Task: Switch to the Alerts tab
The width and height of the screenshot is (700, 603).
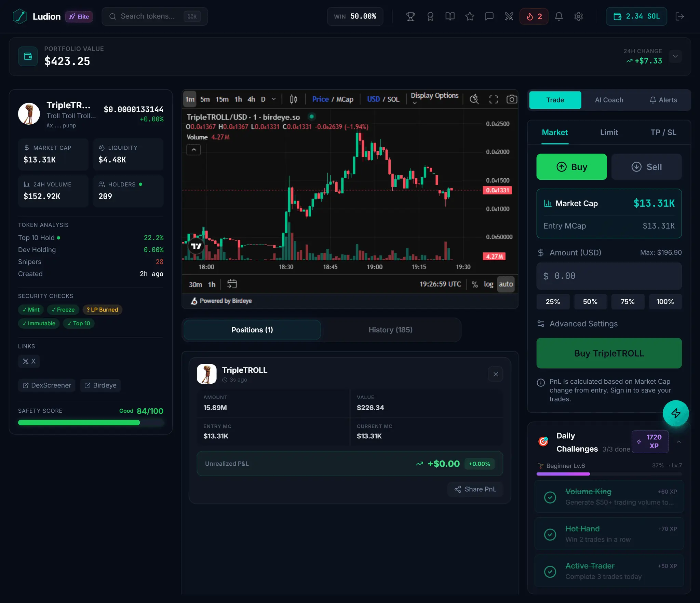Action: tap(663, 100)
